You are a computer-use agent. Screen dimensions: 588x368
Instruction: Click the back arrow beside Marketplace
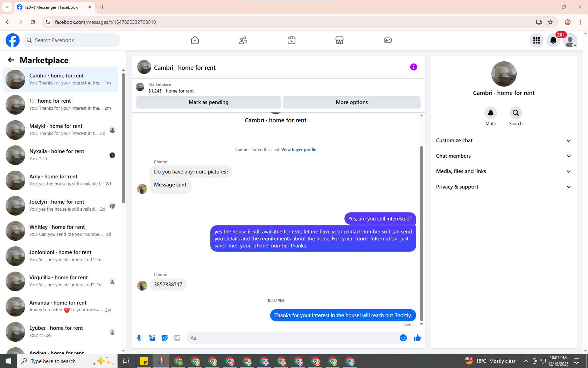coord(11,60)
